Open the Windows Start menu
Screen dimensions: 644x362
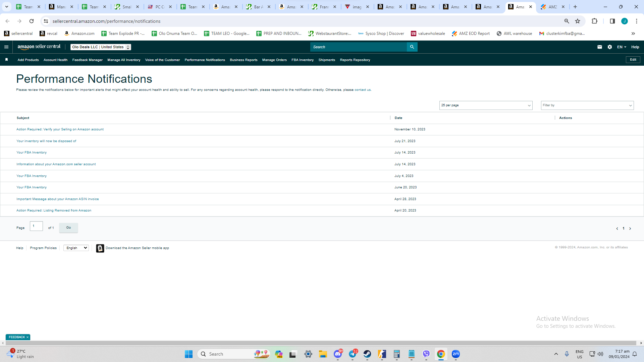tap(189, 354)
